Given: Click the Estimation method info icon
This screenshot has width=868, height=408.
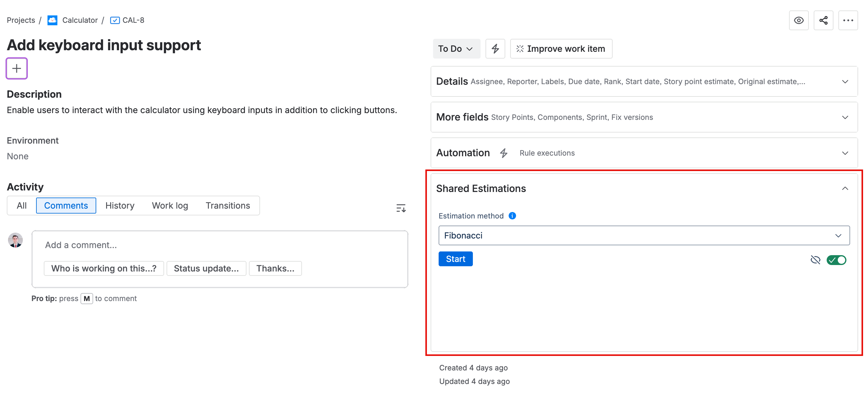Looking at the screenshot, I should [512, 216].
